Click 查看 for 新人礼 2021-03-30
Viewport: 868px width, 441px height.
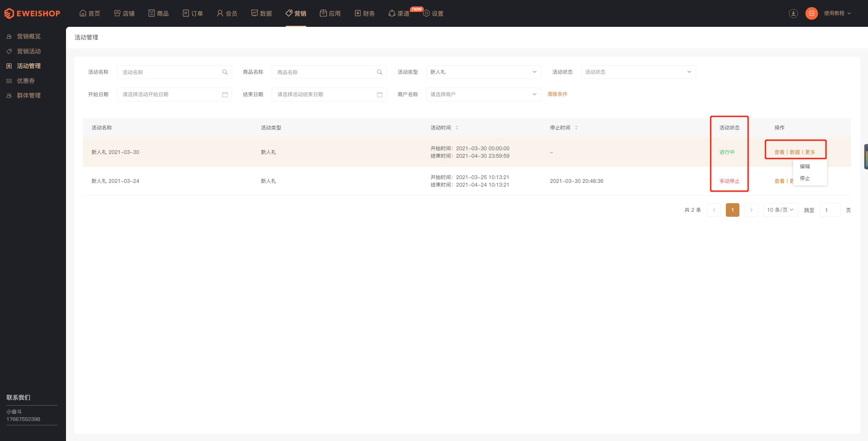pyautogui.click(x=779, y=152)
